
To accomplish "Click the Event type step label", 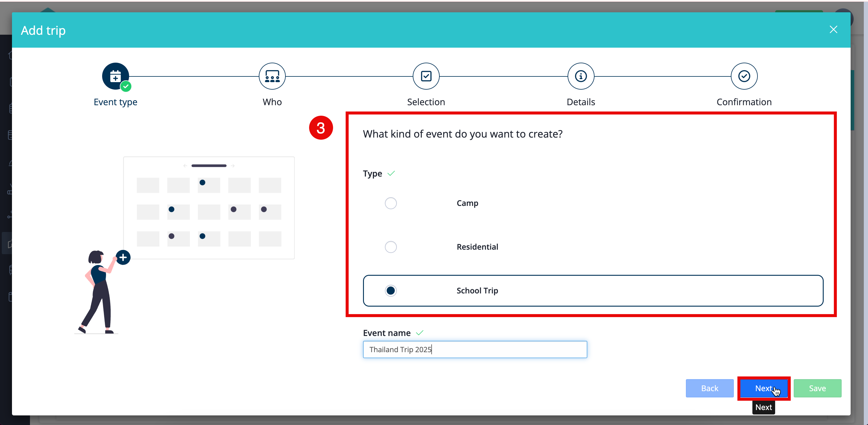I will click(x=116, y=102).
